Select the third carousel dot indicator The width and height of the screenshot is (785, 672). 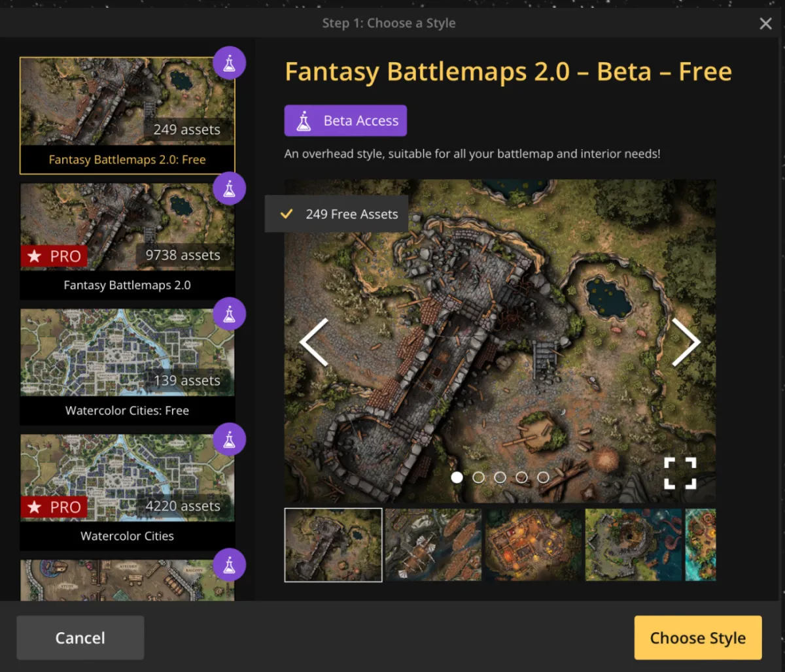pos(500,477)
